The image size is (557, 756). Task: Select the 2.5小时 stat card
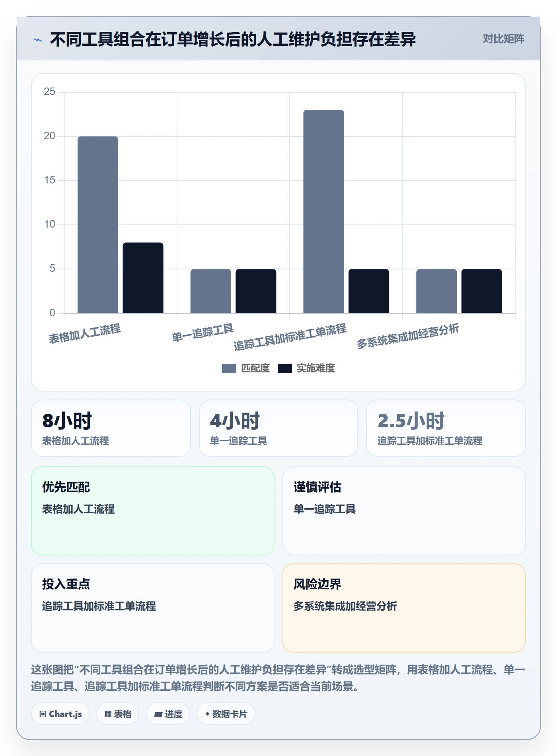coord(446,428)
